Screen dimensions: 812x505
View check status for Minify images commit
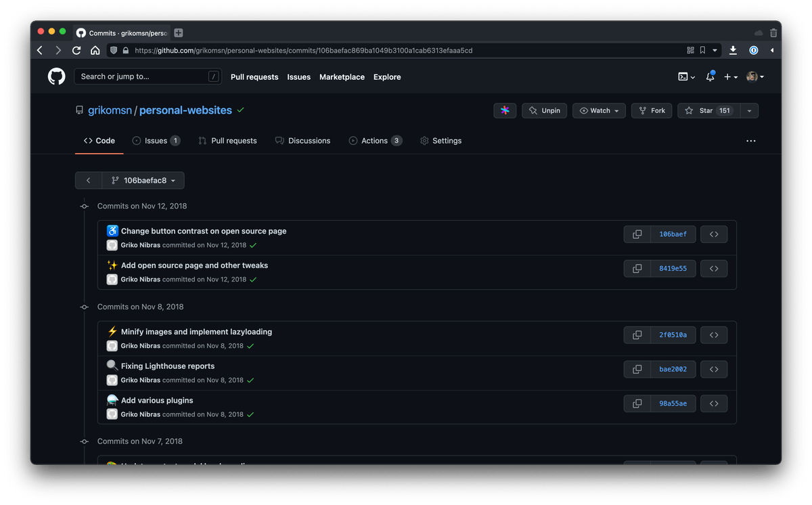pos(250,346)
